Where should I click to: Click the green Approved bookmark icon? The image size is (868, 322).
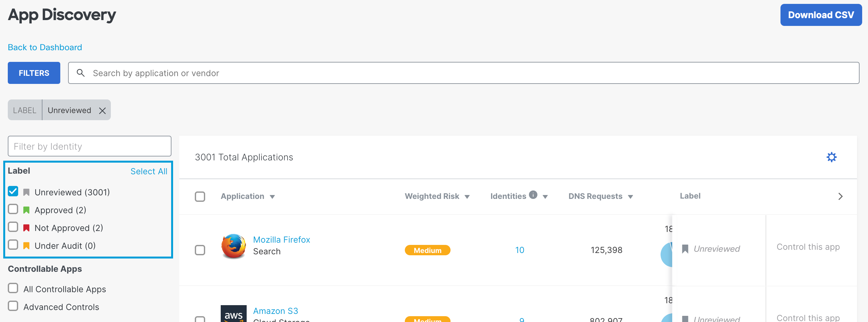pyautogui.click(x=26, y=210)
